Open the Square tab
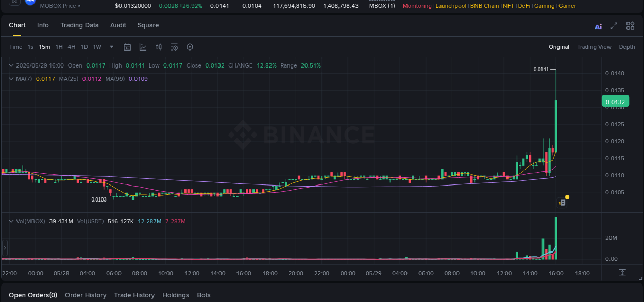The image size is (644, 302). pos(148,25)
